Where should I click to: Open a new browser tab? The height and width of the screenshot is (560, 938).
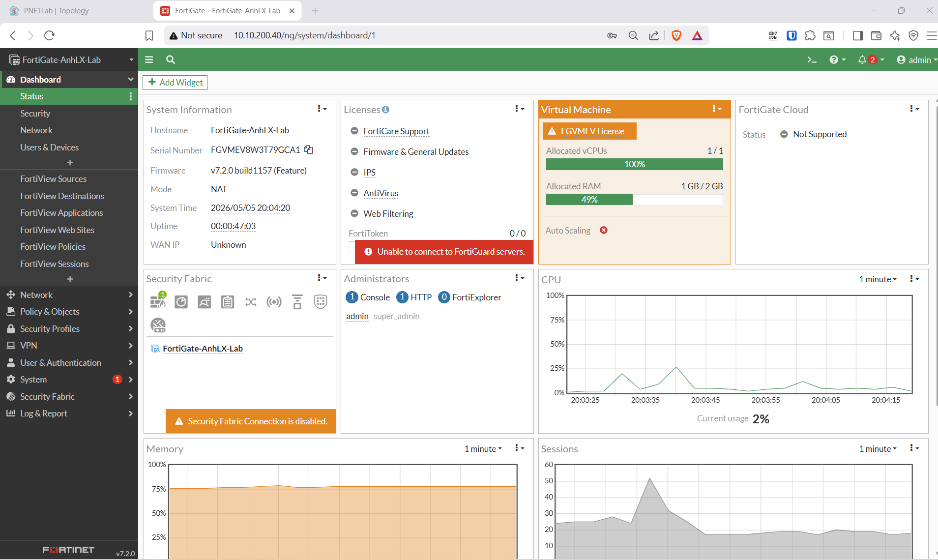(315, 11)
